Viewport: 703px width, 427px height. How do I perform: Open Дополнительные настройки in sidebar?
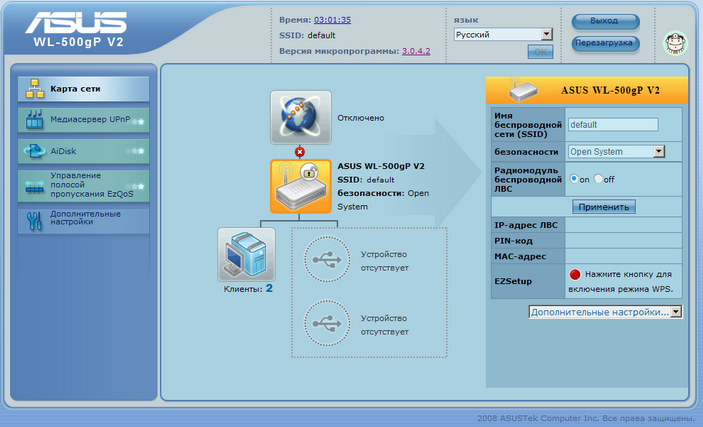pyautogui.click(x=83, y=220)
